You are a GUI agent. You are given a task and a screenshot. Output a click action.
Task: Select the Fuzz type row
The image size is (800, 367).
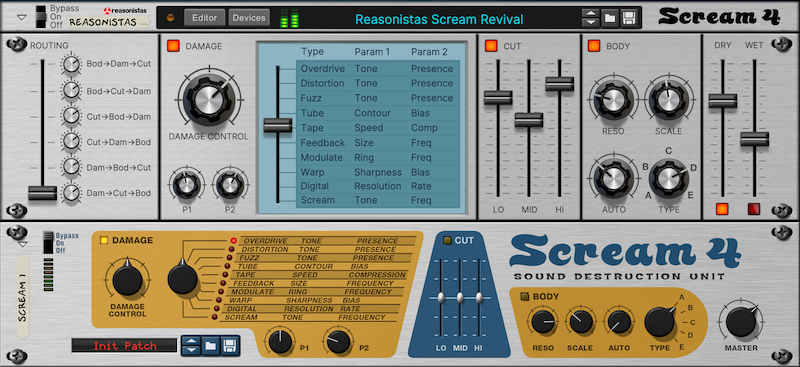tap(378, 98)
